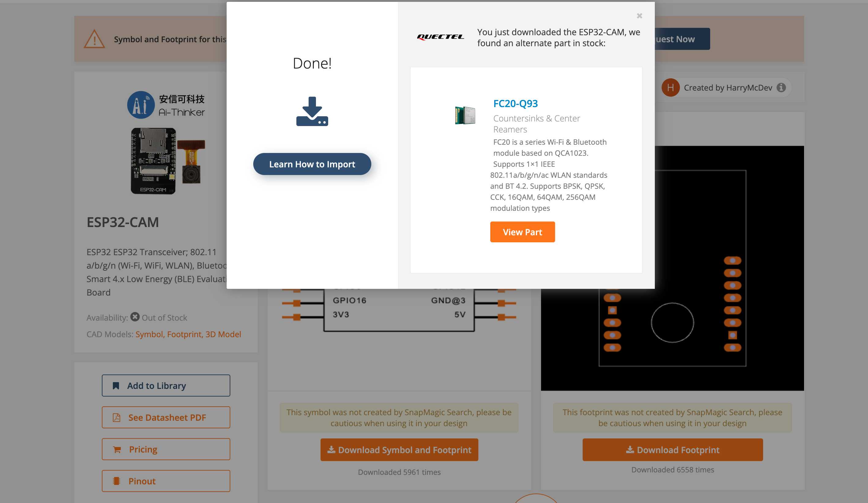Click the close X button on modal
The width and height of the screenshot is (868, 503).
pyautogui.click(x=639, y=16)
